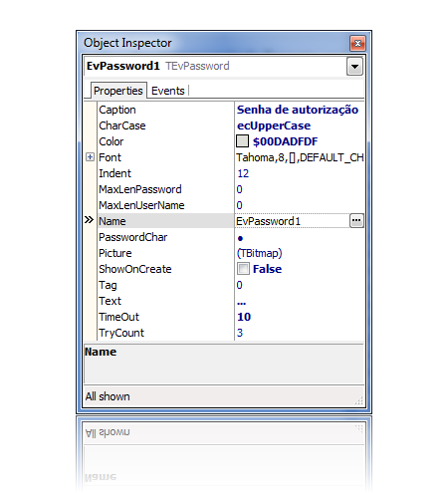448x498 pixels.
Task: Select the Picture property (TBitmap) value
Action: click(260, 253)
